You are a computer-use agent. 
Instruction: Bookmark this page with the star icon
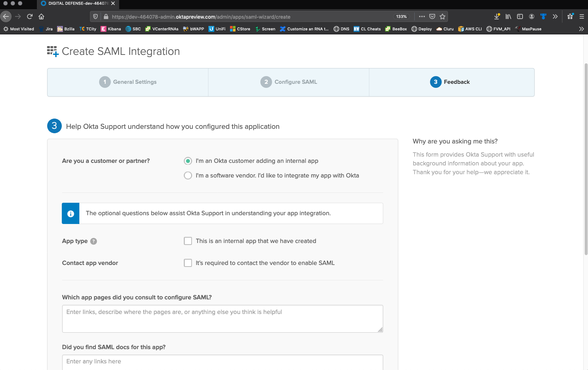click(442, 16)
